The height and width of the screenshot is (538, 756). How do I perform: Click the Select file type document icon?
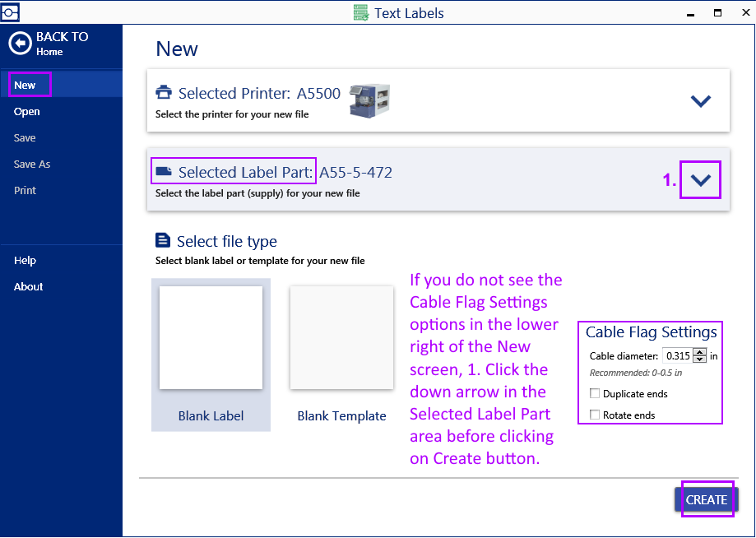(163, 241)
